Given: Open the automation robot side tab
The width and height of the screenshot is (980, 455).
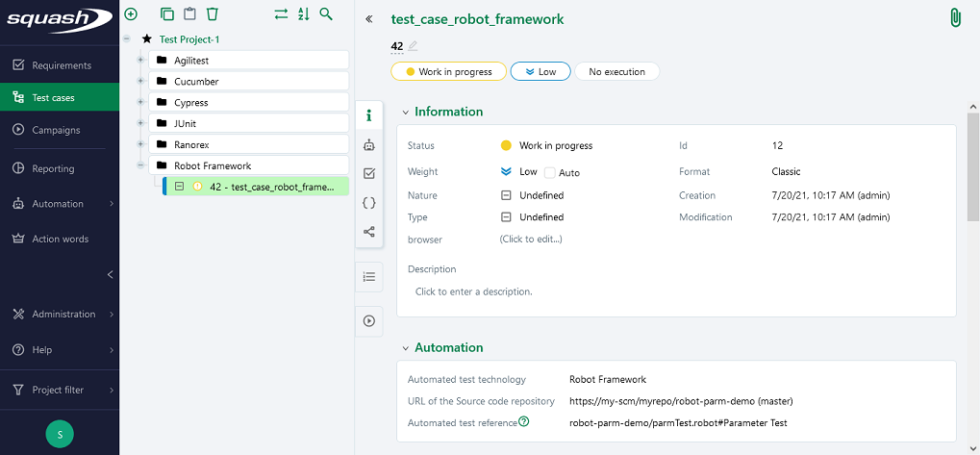Looking at the screenshot, I should tap(369, 145).
